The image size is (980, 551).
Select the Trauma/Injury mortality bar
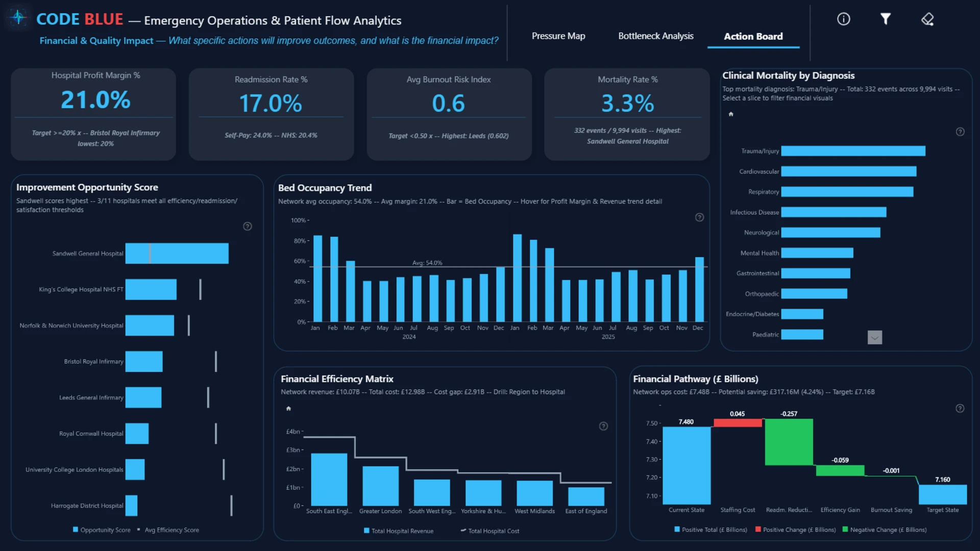pos(853,151)
